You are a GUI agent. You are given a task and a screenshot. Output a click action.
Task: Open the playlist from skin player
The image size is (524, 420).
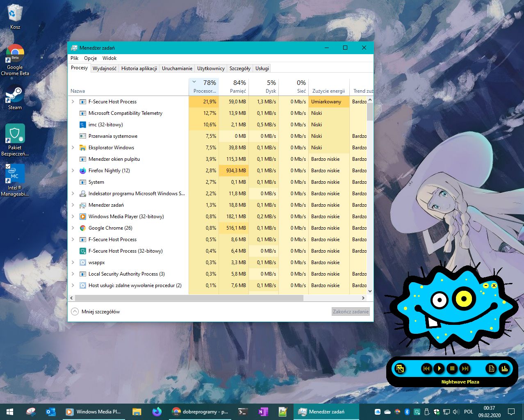click(x=491, y=368)
